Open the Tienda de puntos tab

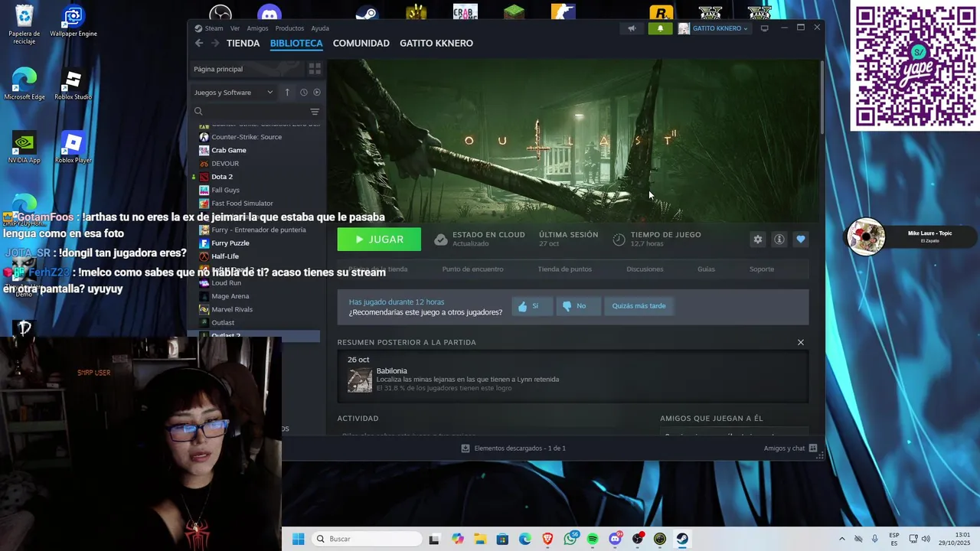564,269
